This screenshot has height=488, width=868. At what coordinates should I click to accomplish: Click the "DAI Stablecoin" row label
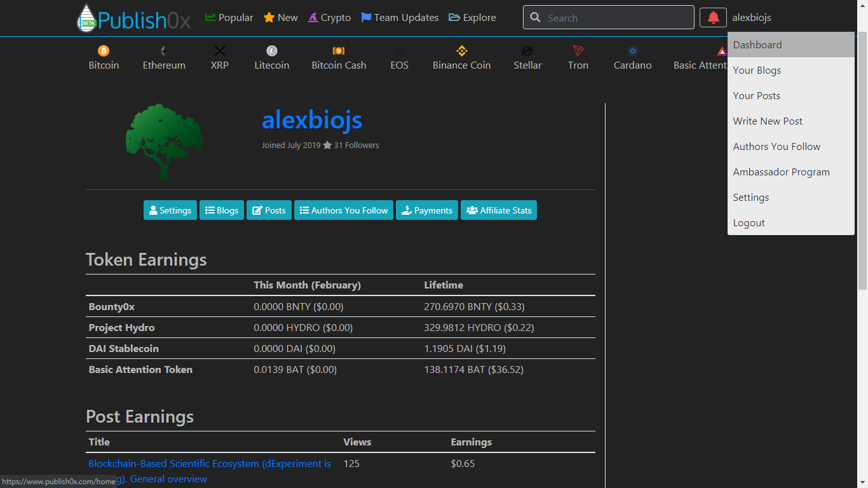point(123,348)
